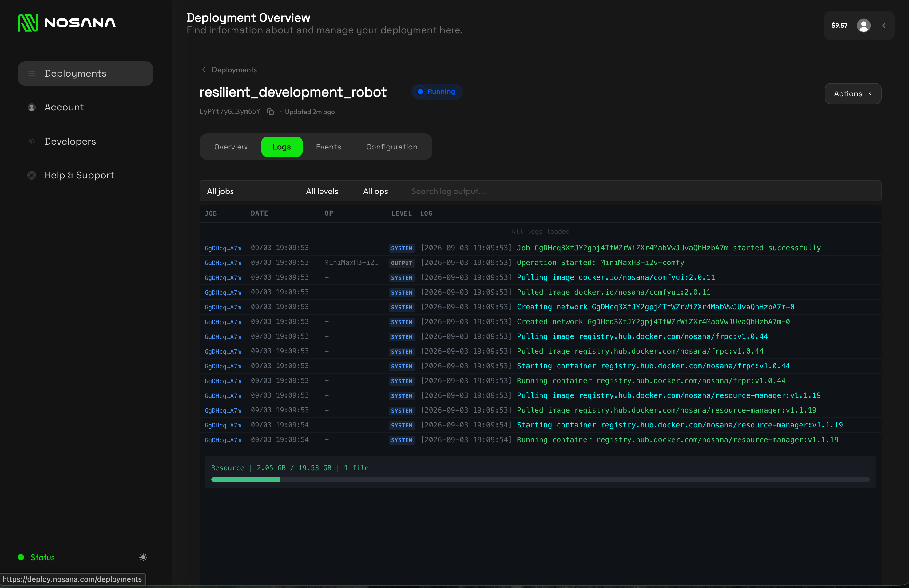Screen dimensions: 909x588
Task: Open Help & Support in the sidebar
Action: click(85, 175)
